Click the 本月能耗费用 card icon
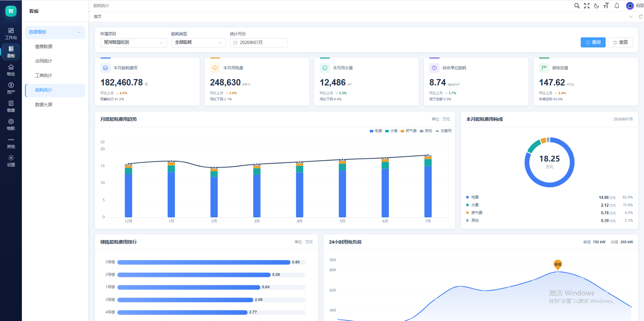The image size is (644, 321). (x=105, y=68)
